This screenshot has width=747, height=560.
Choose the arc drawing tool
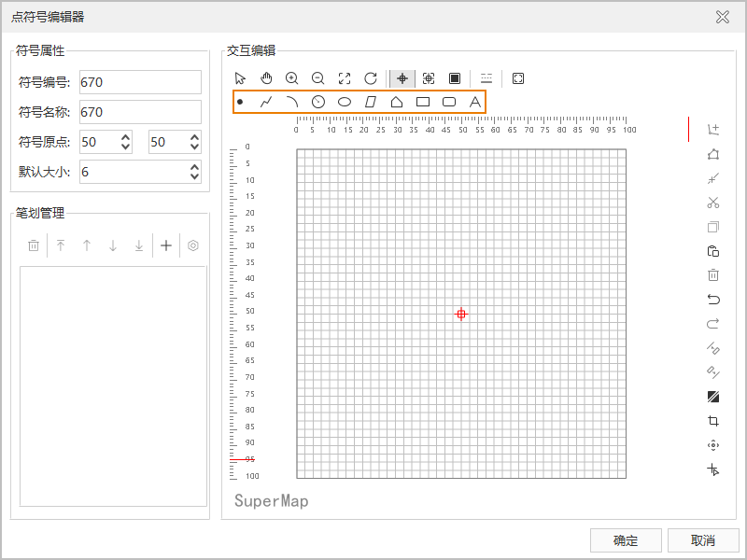click(x=292, y=102)
